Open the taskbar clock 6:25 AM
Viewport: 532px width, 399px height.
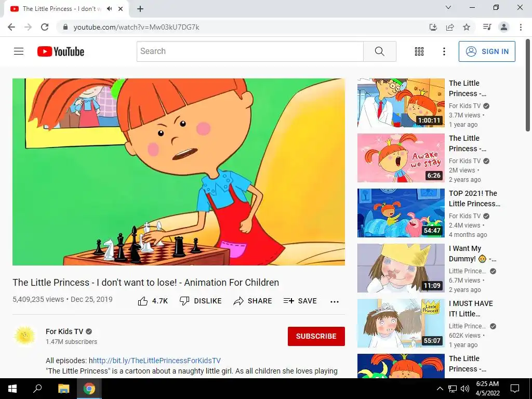487,389
